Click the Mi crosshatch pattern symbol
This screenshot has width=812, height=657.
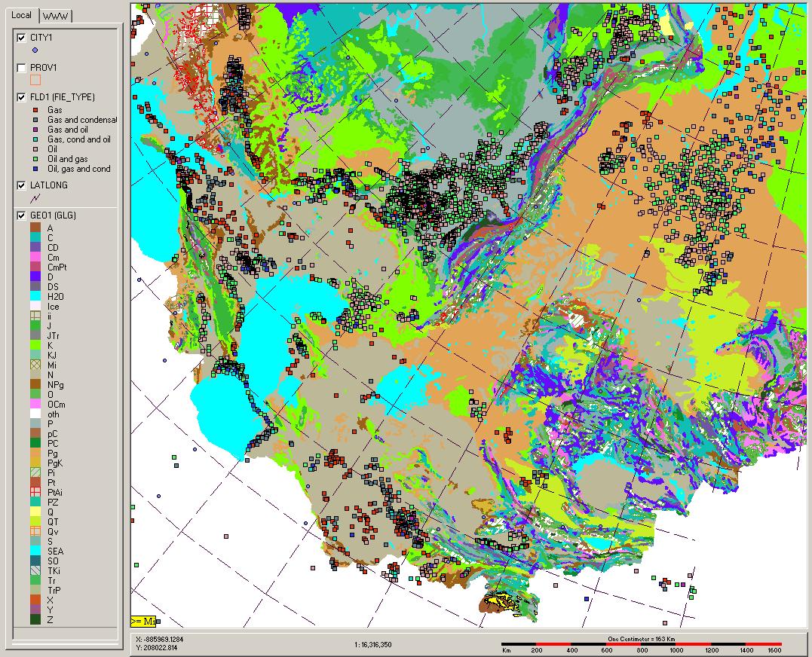pos(35,365)
